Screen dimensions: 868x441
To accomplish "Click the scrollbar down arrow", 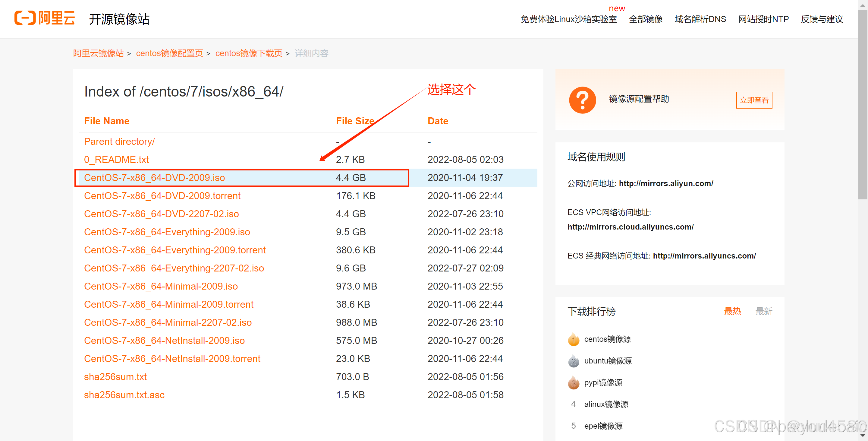I will (863, 436).
